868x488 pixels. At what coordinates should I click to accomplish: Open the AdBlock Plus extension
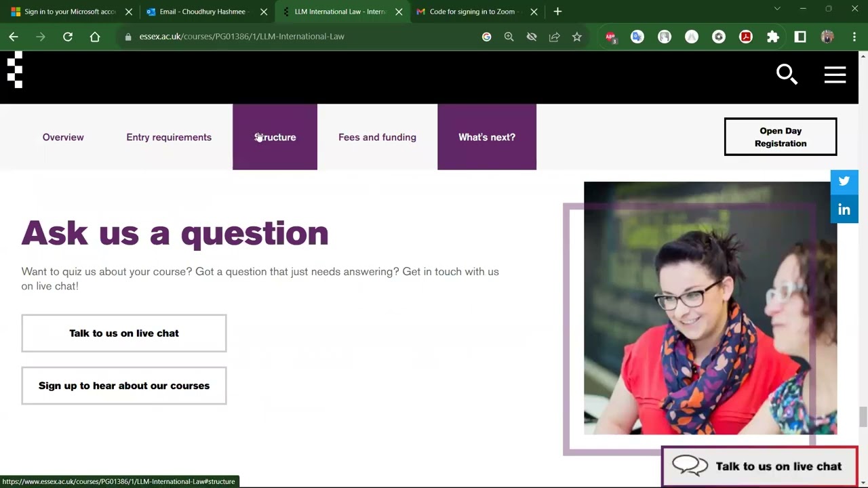[610, 37]
